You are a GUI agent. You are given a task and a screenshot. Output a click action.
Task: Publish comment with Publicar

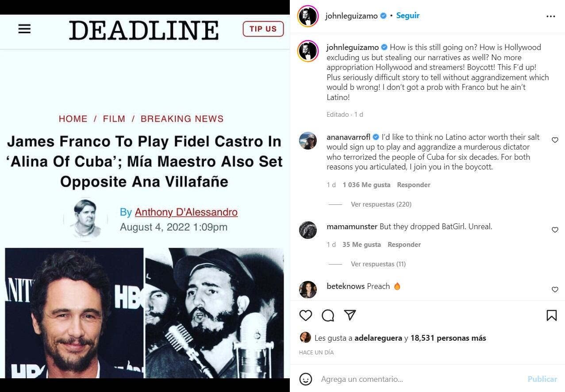[542, 379]
